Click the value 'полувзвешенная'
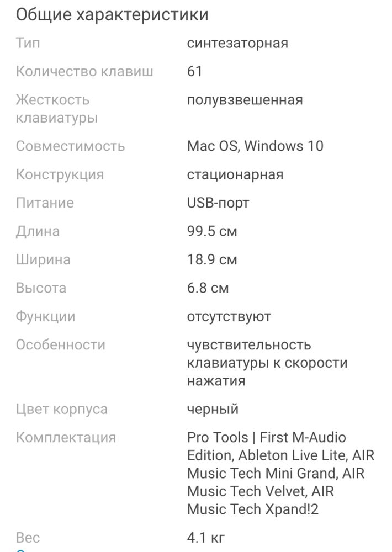 coord(245,100)
